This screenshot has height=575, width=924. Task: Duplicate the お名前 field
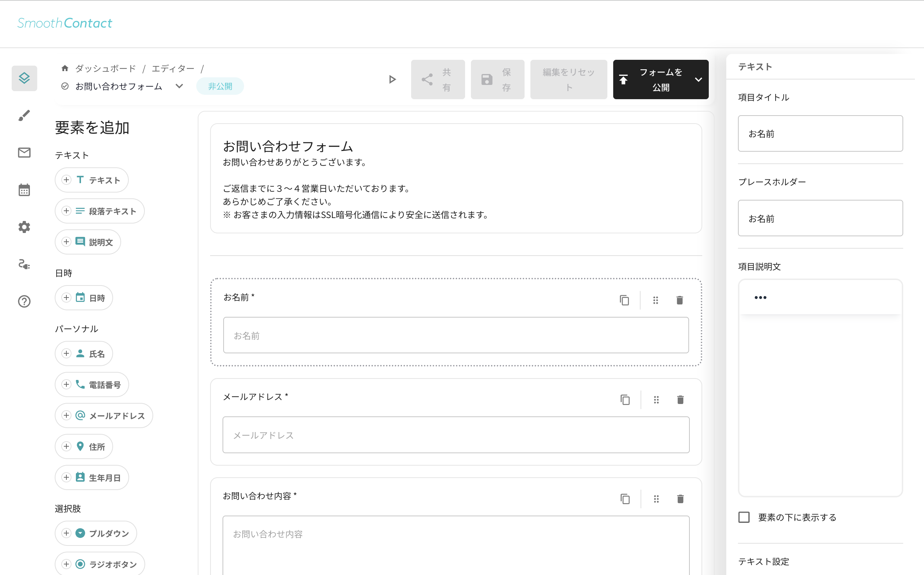click(x=624, y=300)
